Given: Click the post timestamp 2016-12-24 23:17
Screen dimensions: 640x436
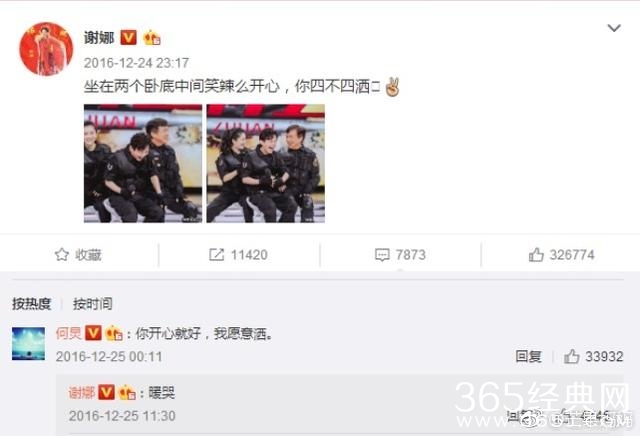Looking at the screenshot, I should coord(136,63).
